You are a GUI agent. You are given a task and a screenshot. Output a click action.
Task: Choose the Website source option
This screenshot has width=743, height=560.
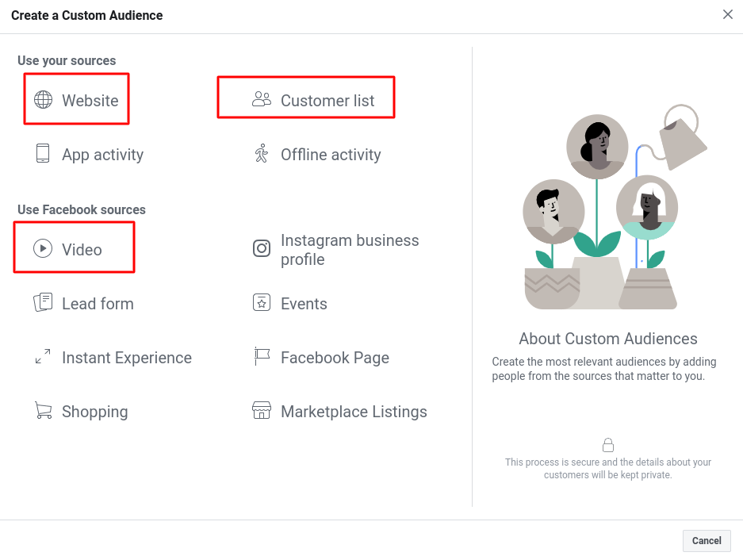(90, 101)
